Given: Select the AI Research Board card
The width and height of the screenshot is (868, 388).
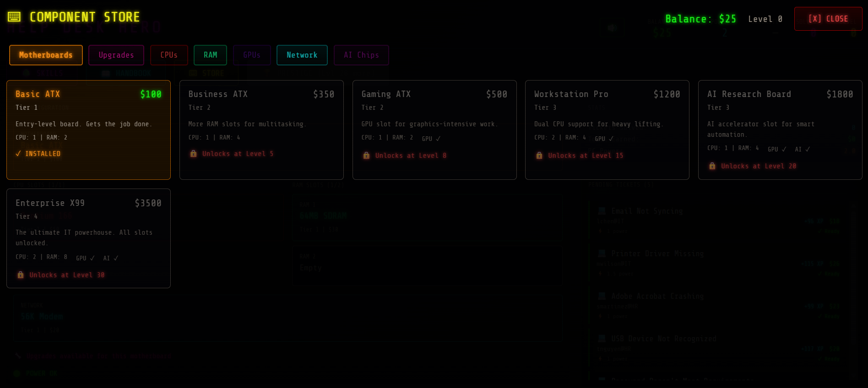Looking at the screenshot, I should tap(780, 130).
